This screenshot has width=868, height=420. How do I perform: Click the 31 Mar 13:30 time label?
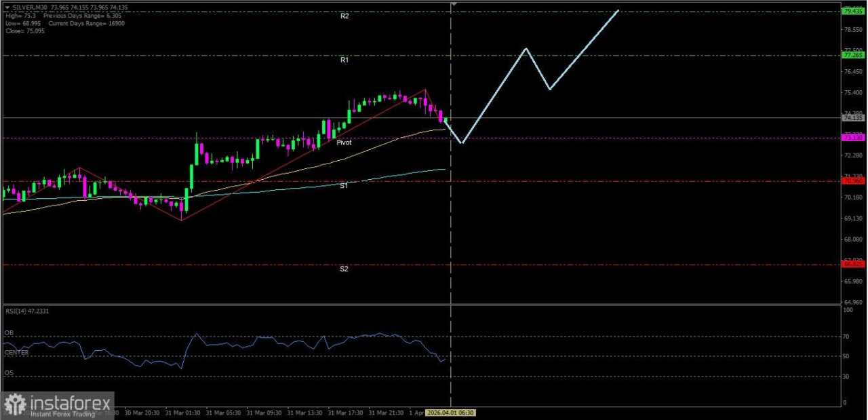(x=306, y=413)
